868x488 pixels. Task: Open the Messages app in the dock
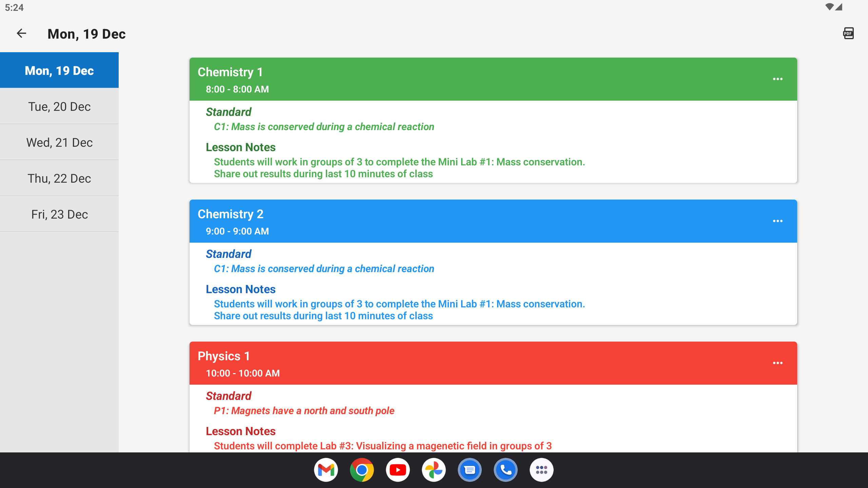click(470, 470)
